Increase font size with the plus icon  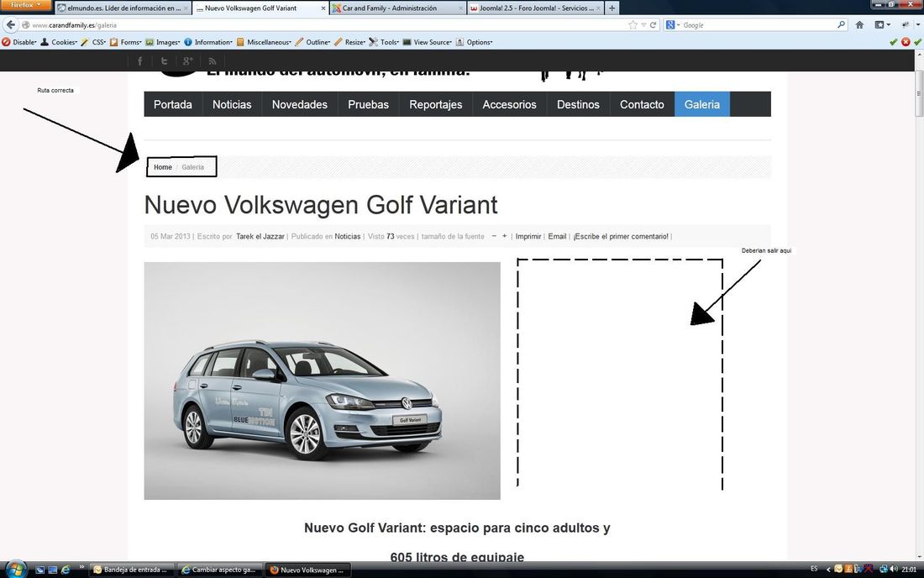pos(505,236)
